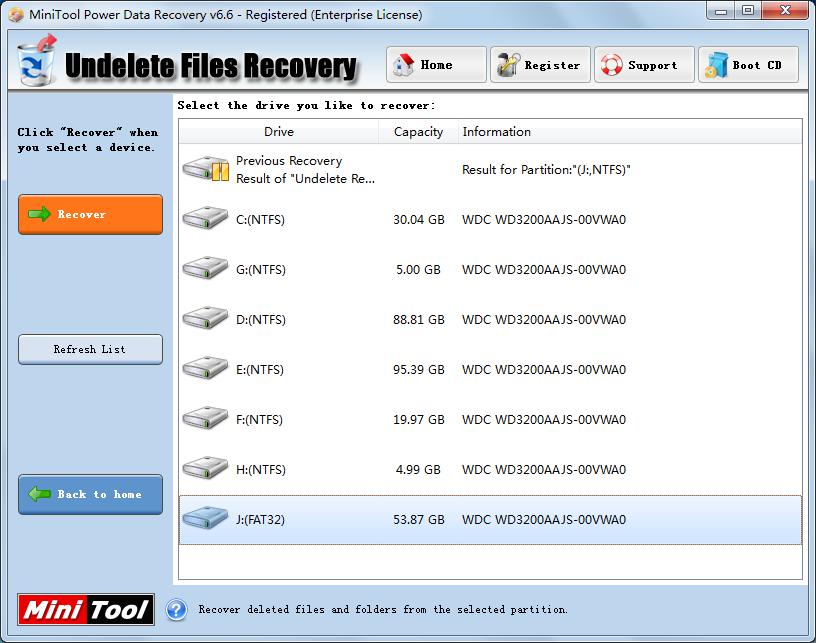Click the 5.00 GB capacity cell

coord(418,269)
